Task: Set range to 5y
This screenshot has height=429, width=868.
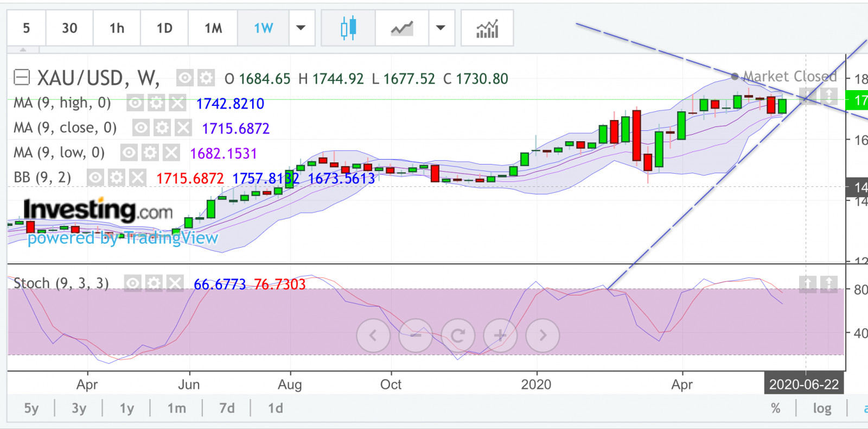Action: (x=31, y=408)
